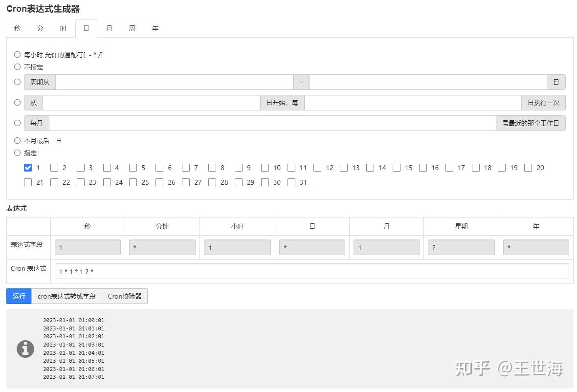Screen dimensions: 577x392
Task: Choose the 从…日开始 interval radio button
Action: point(17,103)
